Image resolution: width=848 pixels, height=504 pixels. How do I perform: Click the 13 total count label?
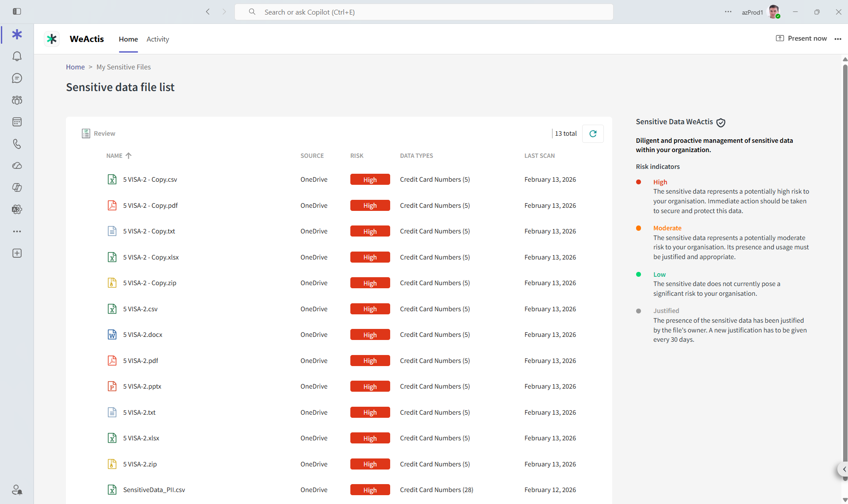(x=566, y=134)
